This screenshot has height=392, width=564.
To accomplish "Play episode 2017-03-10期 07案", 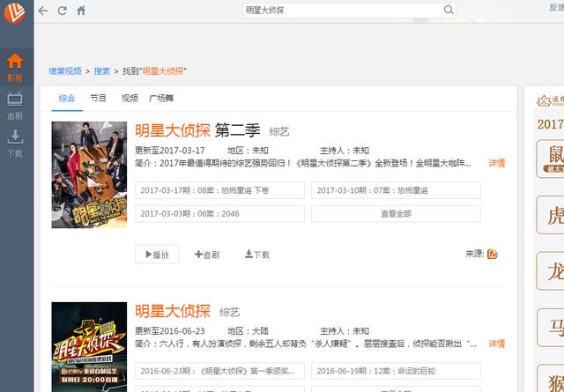I will (396, 190).
